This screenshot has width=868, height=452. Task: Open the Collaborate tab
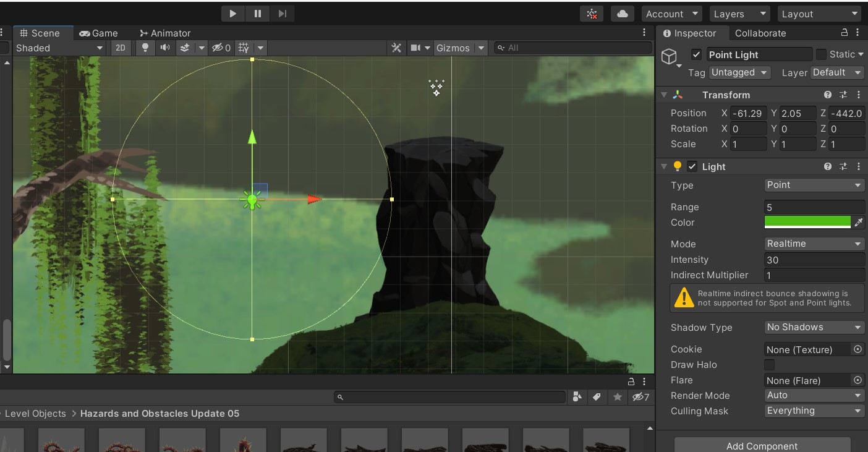(760, 33)
